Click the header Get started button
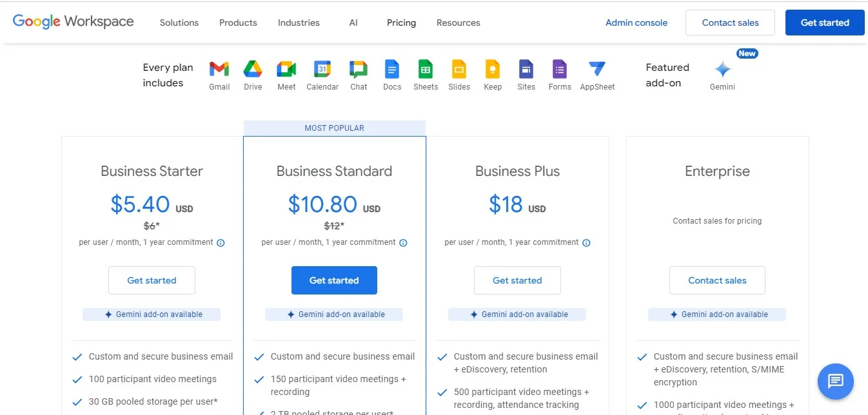The height and width of the screenshot is (415, 868). [825, 23]
